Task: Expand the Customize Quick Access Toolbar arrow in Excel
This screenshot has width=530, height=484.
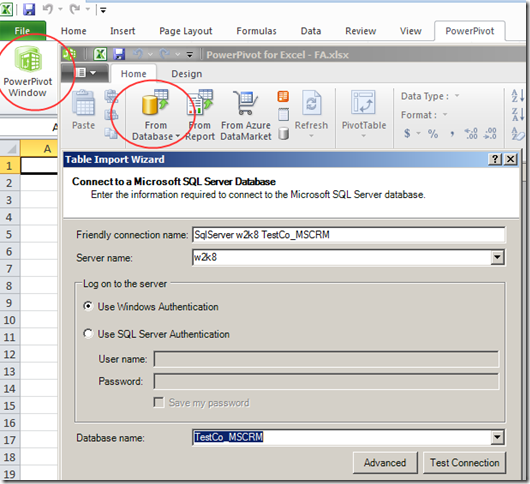Action: coord(103,10)
